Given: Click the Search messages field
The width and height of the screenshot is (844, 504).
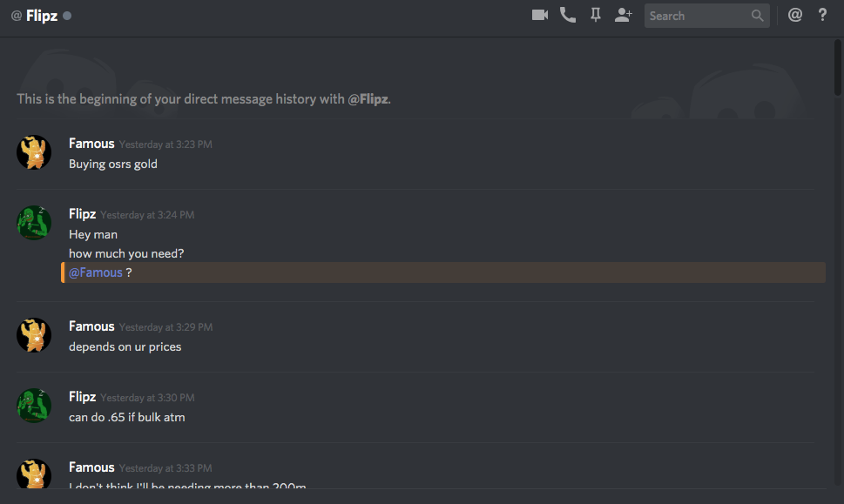Looking at the screenshot, I should [x=706, y=16].
